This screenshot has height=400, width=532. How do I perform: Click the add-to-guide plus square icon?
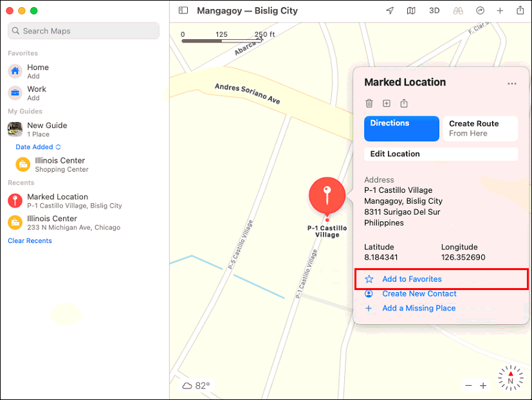(387, 103)
